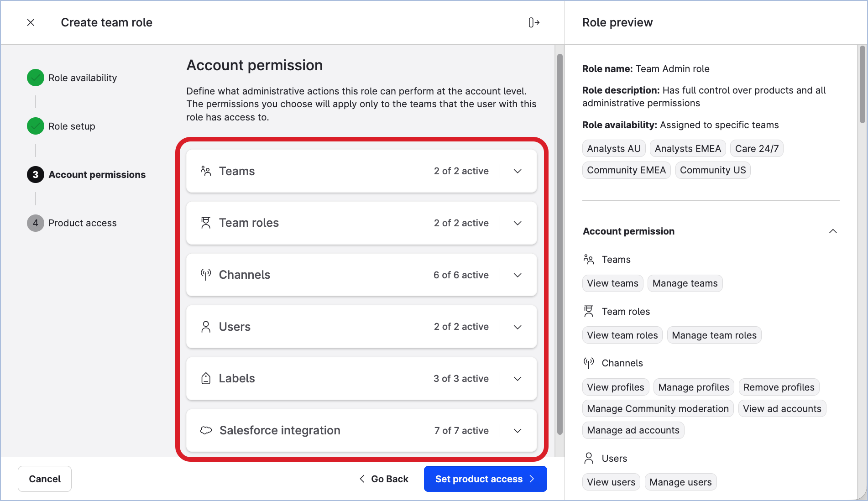This screenshot has width=868, height=501.
Task: Go to the Role setup step
Action: click(x=72, y=126)
